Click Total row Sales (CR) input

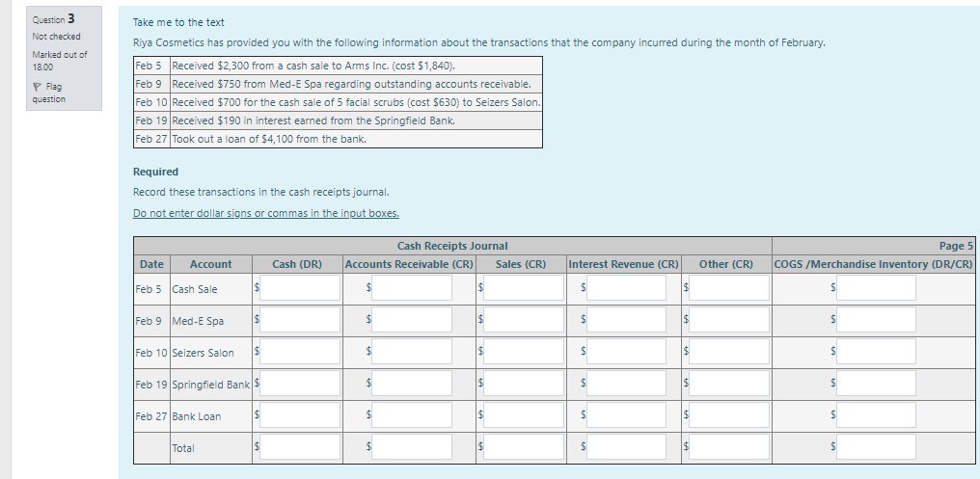click(x=524, y=447)
